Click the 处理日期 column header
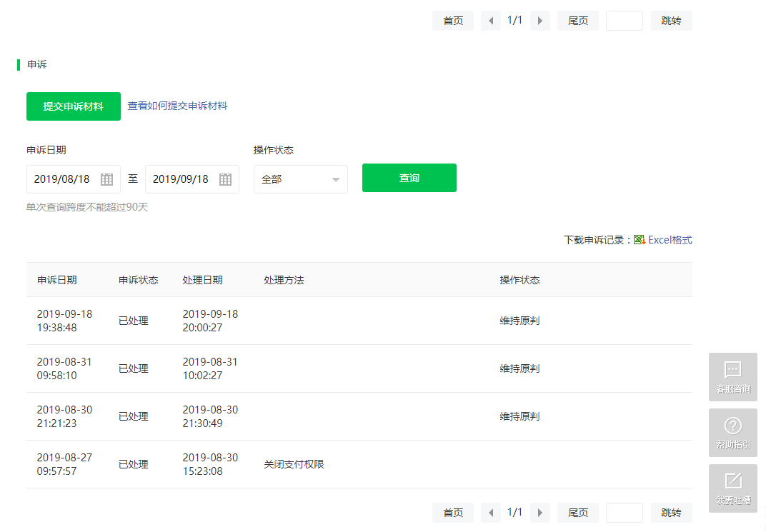This screenshot has width=766, height=532. (x=202, y=280)
